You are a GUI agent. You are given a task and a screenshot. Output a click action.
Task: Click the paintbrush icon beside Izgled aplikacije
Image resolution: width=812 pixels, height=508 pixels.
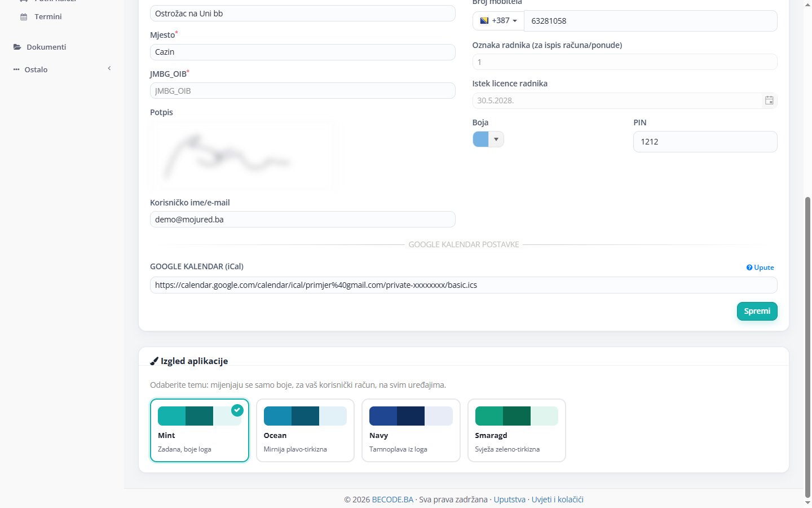point(154,361)
